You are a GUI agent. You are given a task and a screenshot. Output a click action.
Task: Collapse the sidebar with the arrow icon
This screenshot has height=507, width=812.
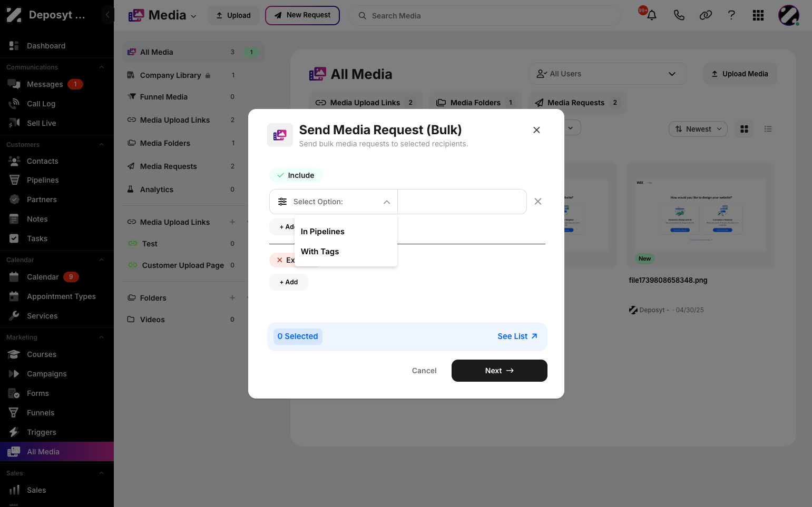pyautogui.click(x=107, y=15)
